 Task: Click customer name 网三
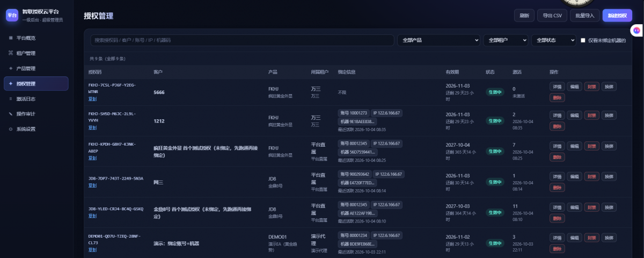[x=158, y=183]
